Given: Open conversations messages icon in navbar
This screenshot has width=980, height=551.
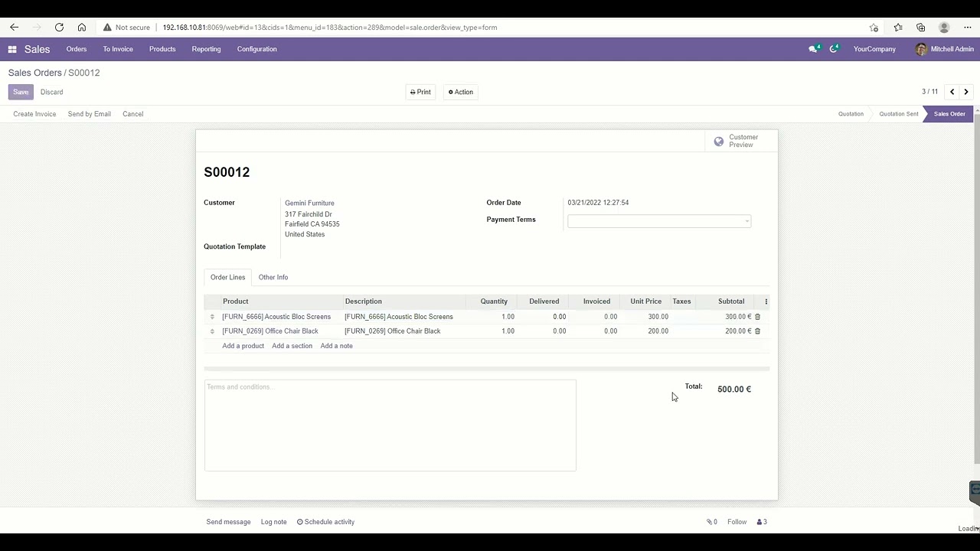Looking at the screenshot, I should tap(814, 49).
